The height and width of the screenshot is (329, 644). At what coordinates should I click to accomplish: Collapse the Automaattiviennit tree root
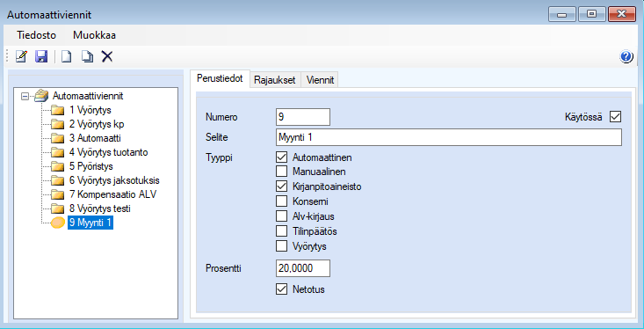[25, 96]
